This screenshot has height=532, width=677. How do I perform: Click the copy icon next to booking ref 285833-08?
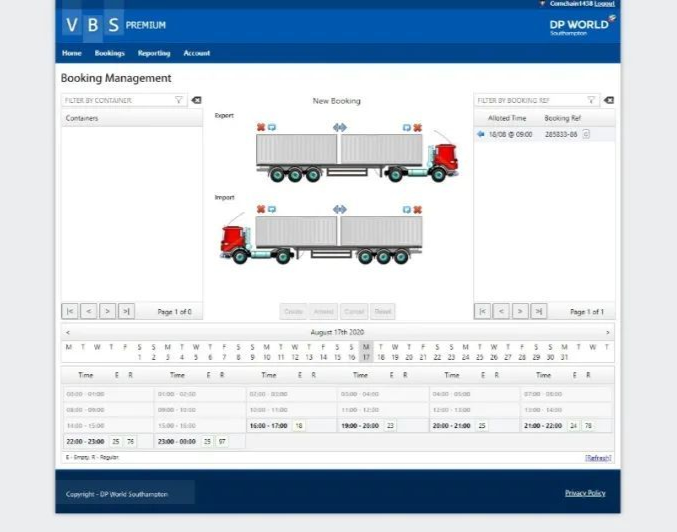tap(586, 134)
